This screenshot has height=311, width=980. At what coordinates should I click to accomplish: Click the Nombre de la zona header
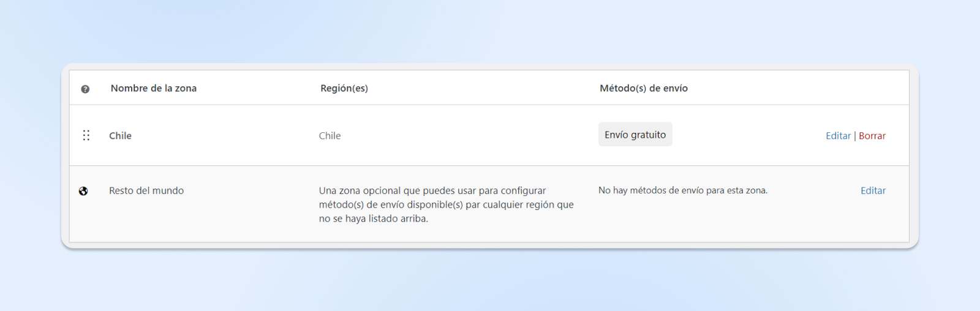154,88
